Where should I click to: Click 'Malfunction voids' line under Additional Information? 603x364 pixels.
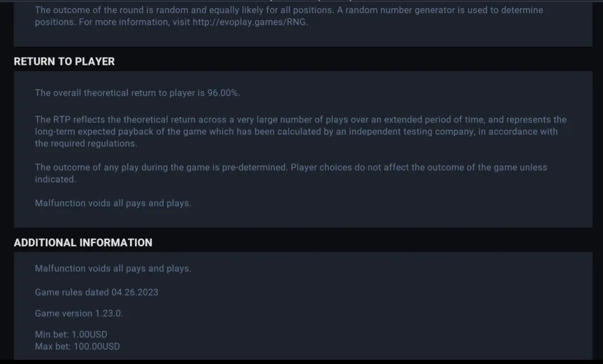coord(113,268)
